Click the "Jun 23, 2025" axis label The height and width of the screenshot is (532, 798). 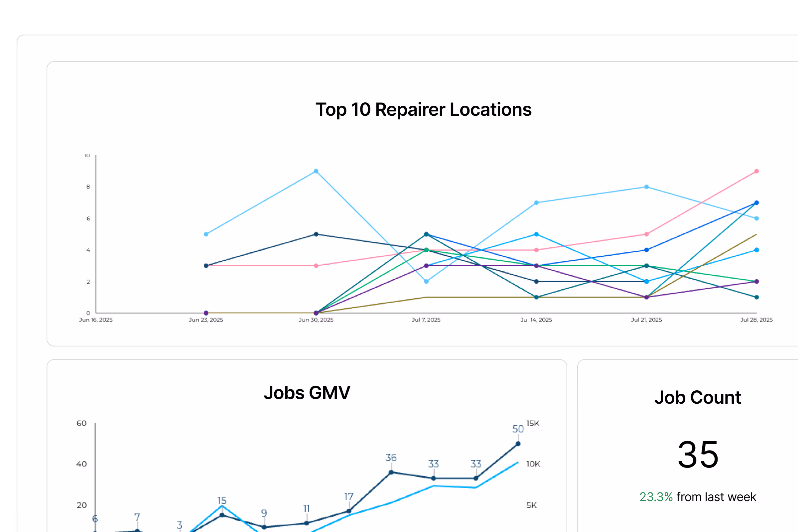point(206,320)
